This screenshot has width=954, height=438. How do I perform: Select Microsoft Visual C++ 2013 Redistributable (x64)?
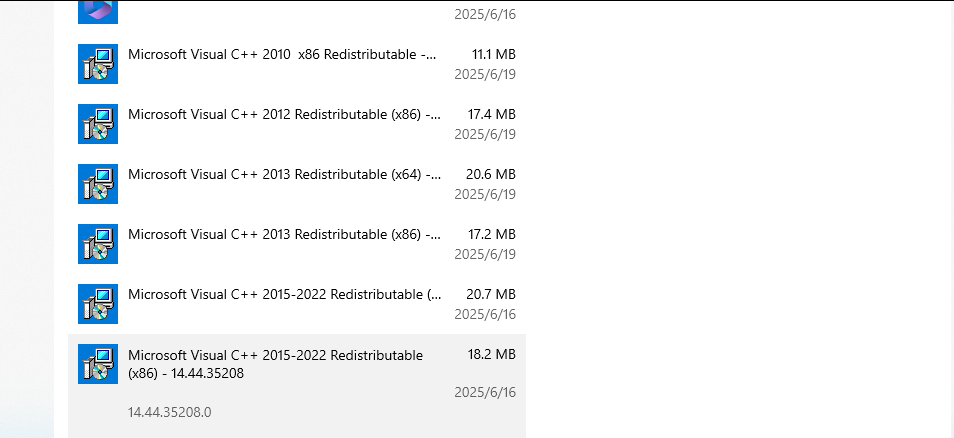click(x=284, y=174)
